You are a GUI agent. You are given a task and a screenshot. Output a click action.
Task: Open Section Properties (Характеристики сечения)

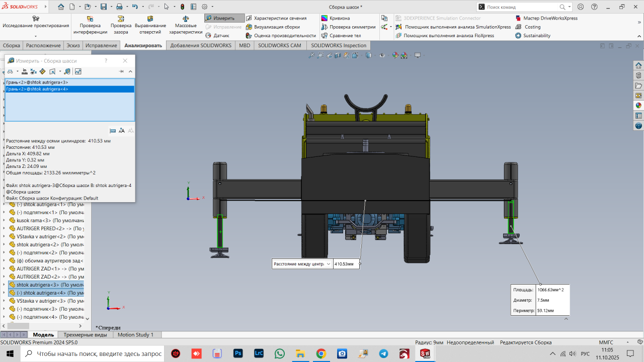click(276, 18)
